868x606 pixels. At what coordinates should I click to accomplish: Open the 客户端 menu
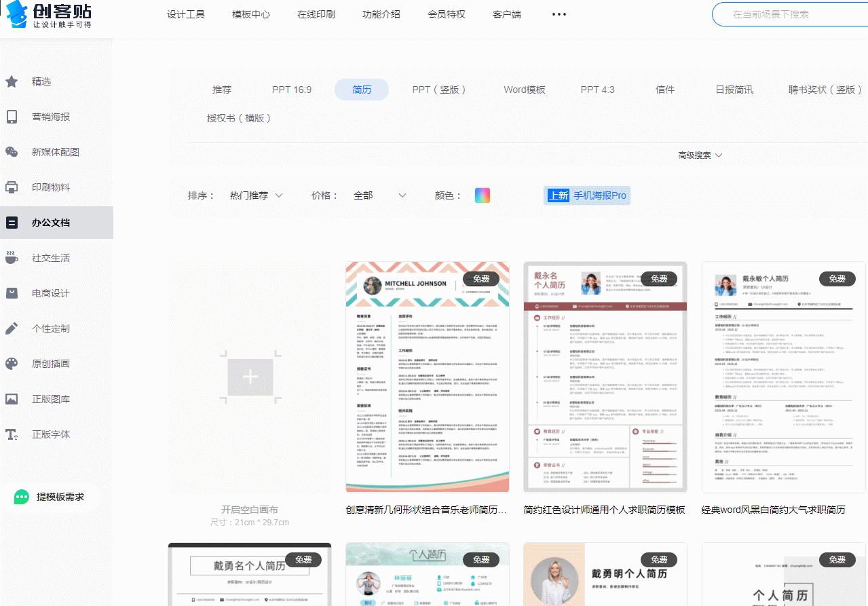507,14
